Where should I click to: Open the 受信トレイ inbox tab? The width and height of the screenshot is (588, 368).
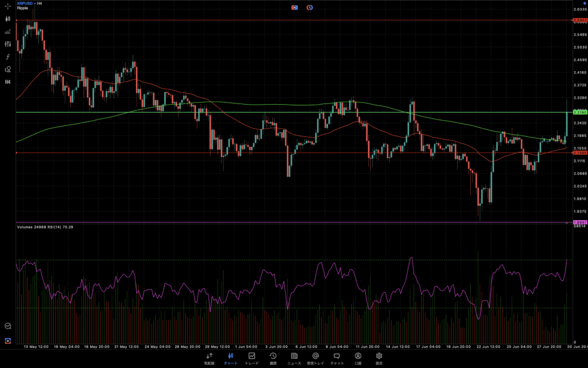coord(315,359)
